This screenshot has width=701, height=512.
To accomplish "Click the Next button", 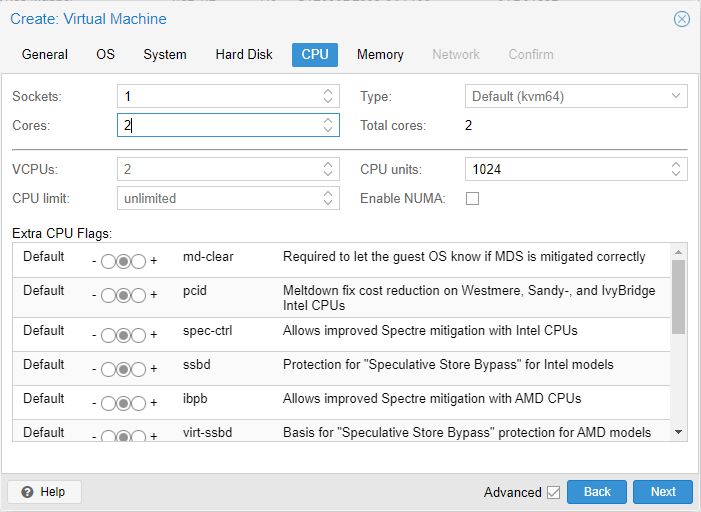I will [663, 492].
